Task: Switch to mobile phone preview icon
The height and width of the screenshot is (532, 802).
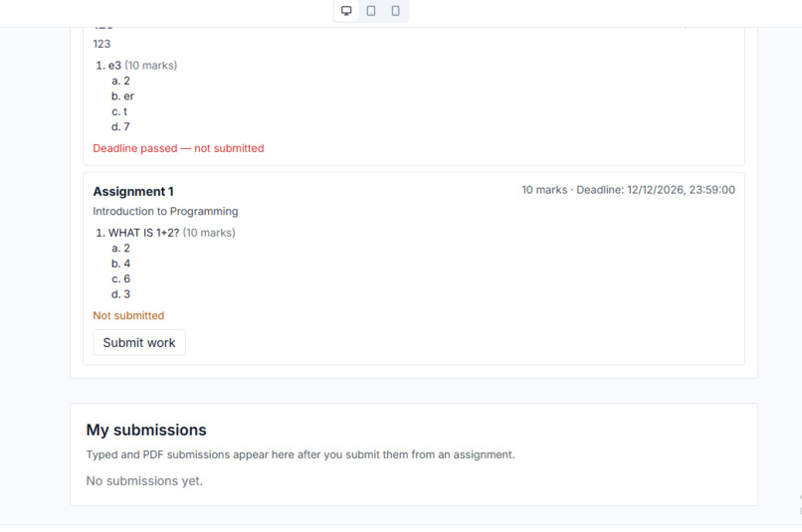Action: (395, 11)
